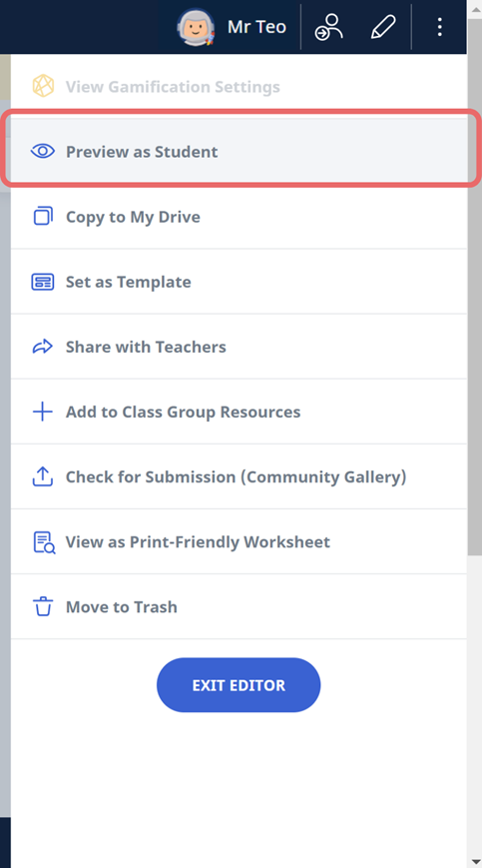Click the print-friendly worksheet icon
The height and width of the screenshot is (868, 482).
(44, 542)
